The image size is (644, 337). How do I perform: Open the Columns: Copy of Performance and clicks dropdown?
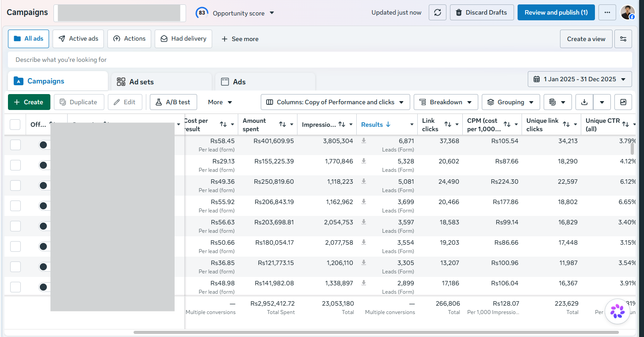(x=335, y=102)
